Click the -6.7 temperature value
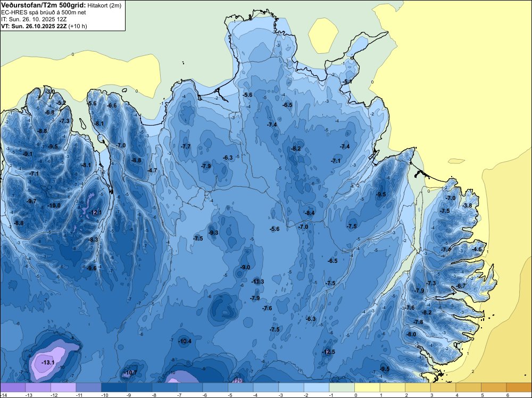Image resolution: width=532 pixels, height=398 pixels. click(x=461, y=286)
